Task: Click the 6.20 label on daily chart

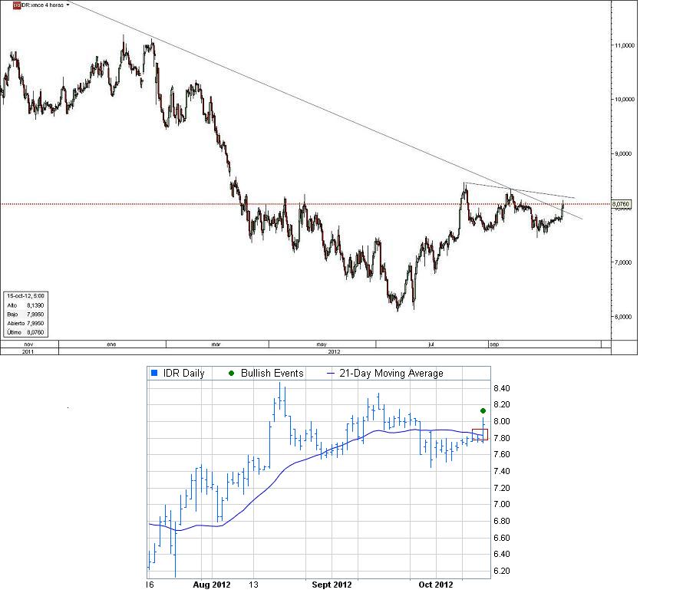Action: pos(501,571)
